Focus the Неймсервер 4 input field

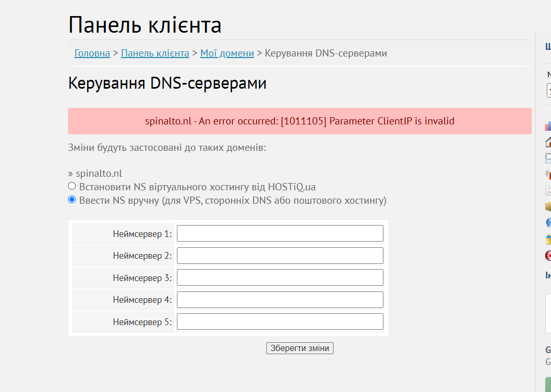(x=280, y=300)
